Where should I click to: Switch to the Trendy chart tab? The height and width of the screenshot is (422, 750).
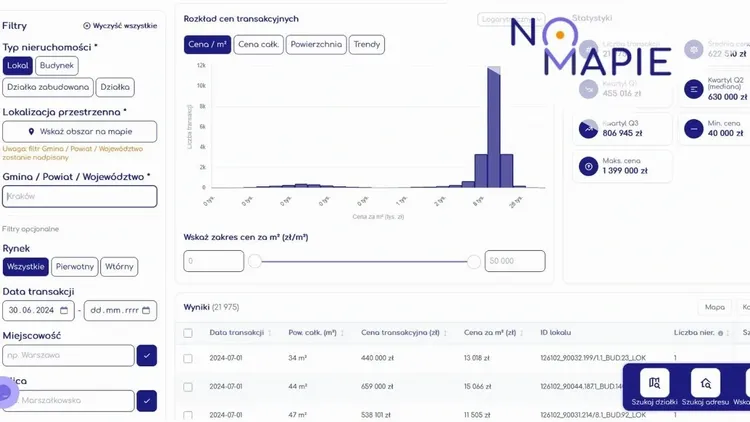click(x=367, y=44)
